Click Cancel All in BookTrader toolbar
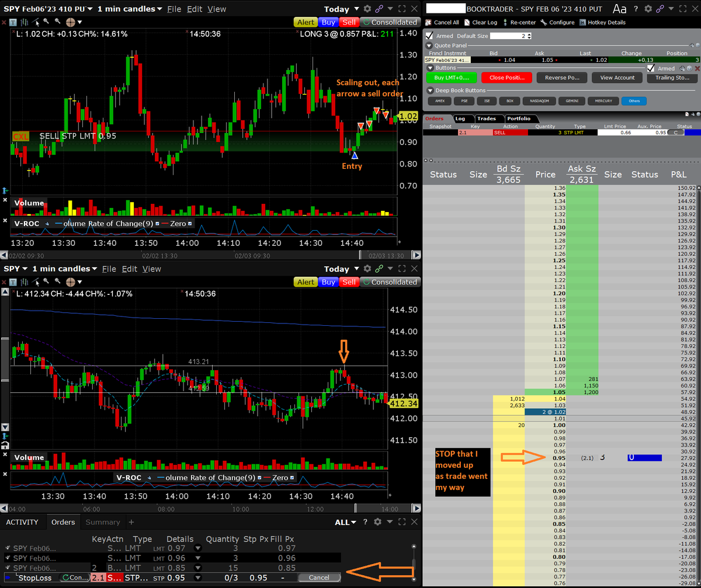This screenshot has width=701, height=588. pyautogui.click(x=442, y=22)
